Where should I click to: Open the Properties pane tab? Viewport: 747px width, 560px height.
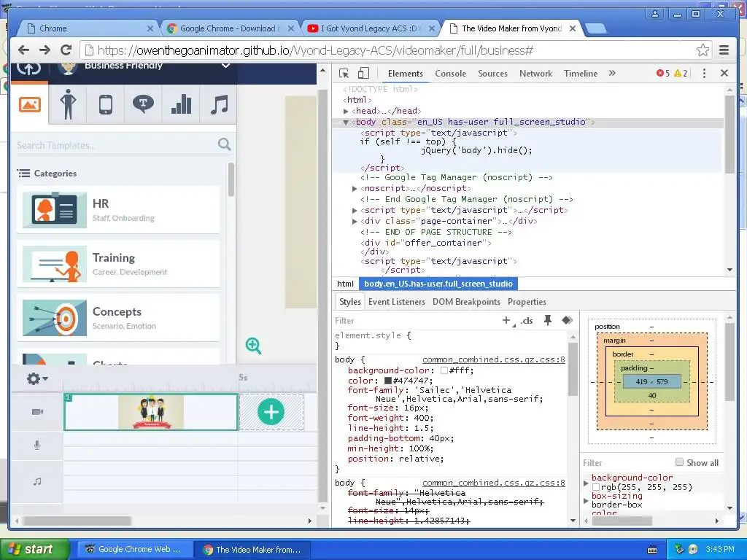pos(527,302)
